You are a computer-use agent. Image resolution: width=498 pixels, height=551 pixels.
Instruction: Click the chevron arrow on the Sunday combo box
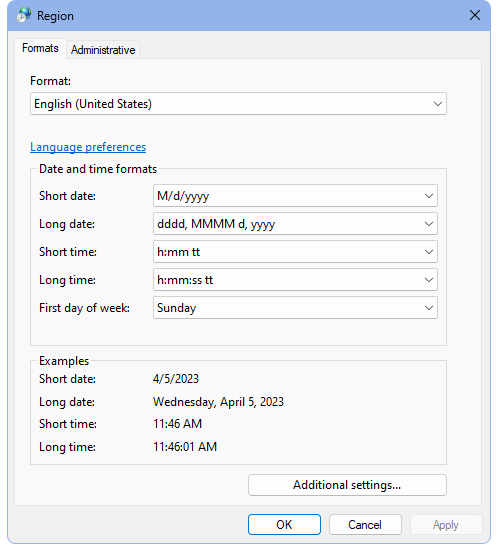(428, 308)
